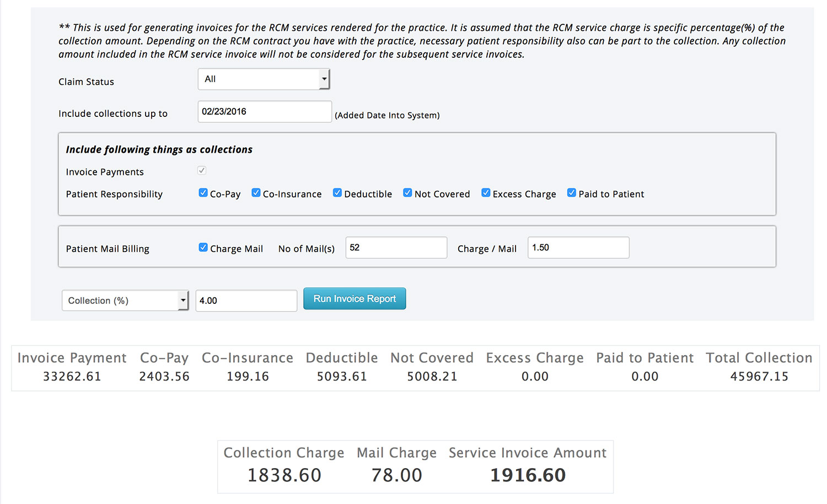This screenshot has width=827, height=504.
Task: Uncheck the Excess Charge checkbox
Action: pyautogui.click(x=486, y=193)
